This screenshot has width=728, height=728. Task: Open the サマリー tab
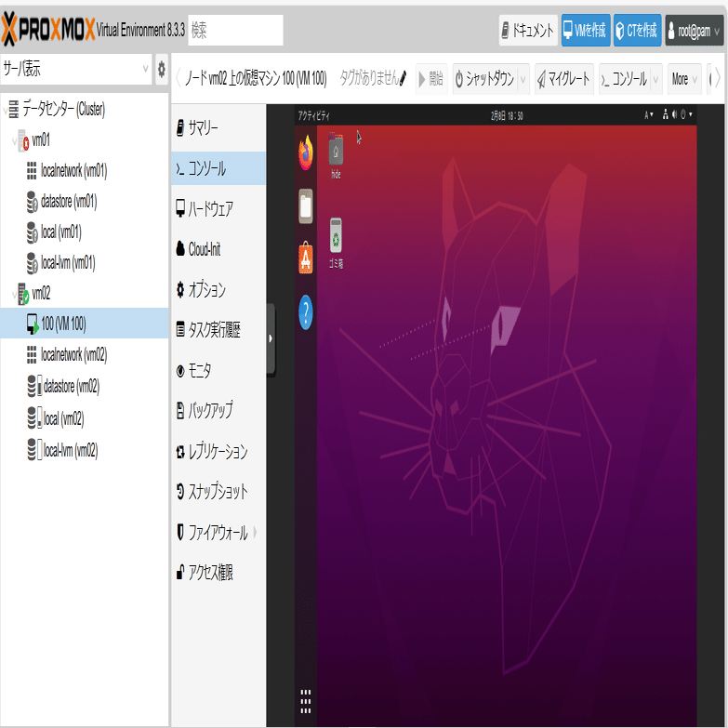[x=218, y=127]
